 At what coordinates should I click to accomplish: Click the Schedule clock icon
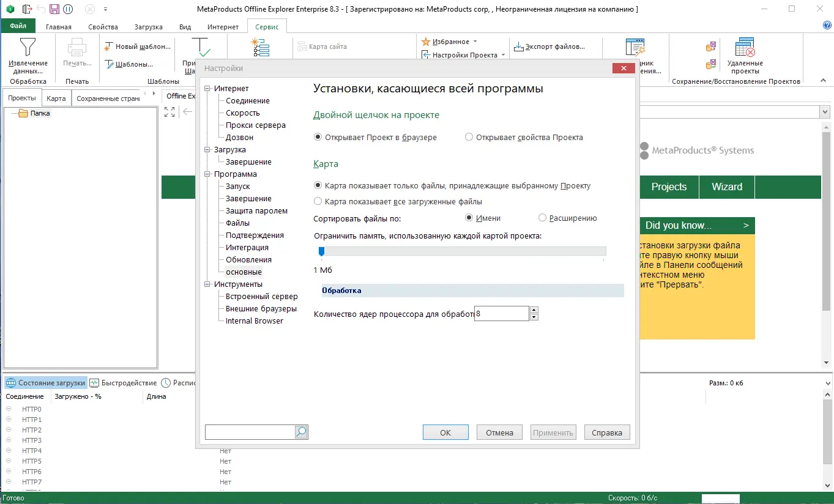pyautogui.click(x=166, y=383)
